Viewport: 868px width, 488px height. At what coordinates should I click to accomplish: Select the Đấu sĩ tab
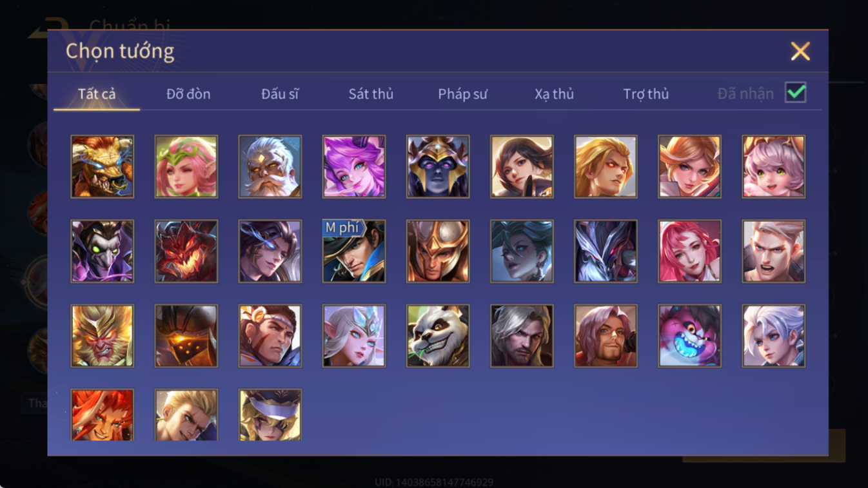pyautogui.click(x=280, y=94)
